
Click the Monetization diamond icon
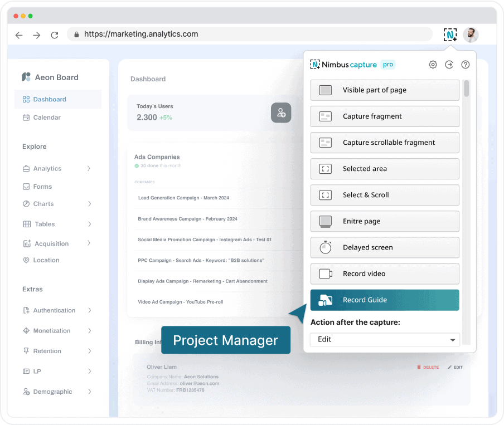pos(26,330)
